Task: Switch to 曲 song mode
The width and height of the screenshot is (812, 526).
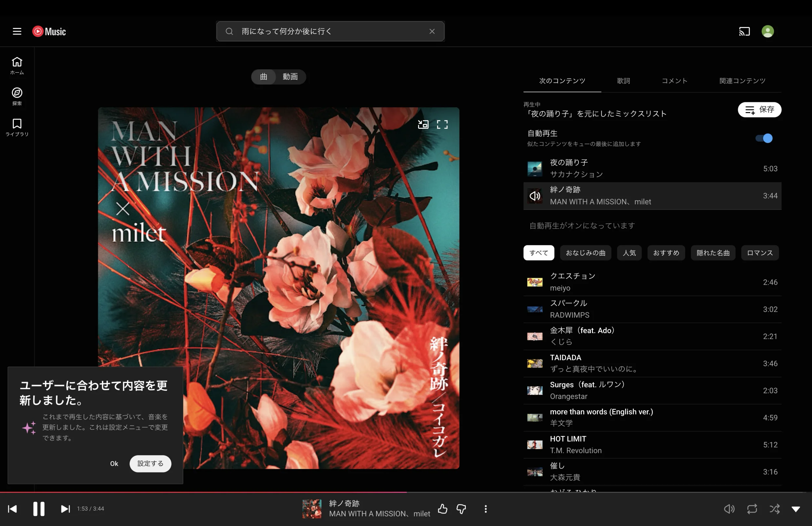Action: point(264,77)
